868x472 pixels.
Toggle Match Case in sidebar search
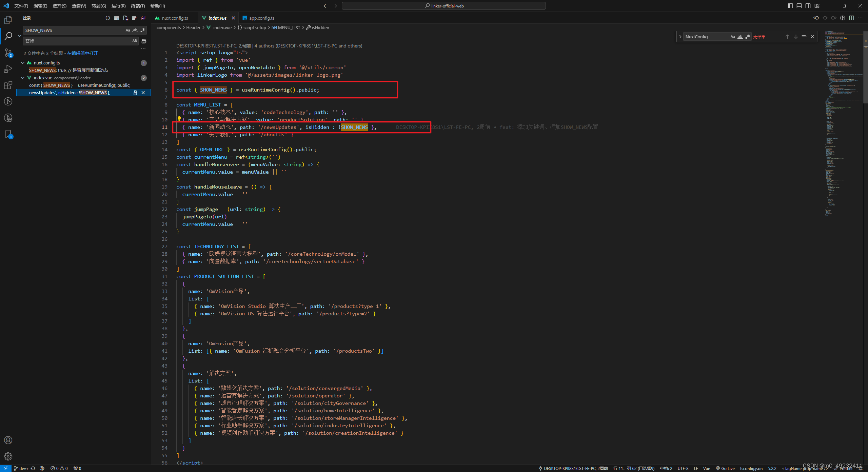coord(128,30)
